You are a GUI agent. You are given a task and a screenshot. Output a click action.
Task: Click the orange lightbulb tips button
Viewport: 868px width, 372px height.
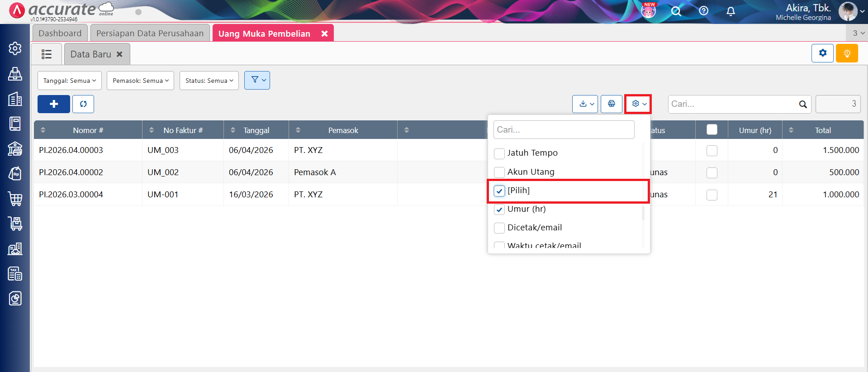pyautogui.click(x=847, y=53)
